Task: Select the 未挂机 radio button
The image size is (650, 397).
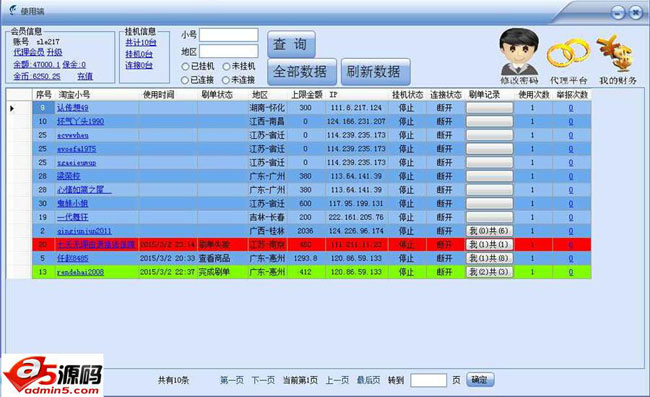Action: [x=226, y=66]
